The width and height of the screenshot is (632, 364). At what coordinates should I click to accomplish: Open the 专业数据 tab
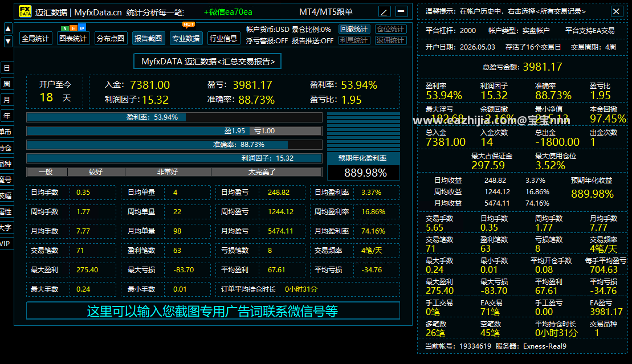pyautogui.click(x=186, y=38)
